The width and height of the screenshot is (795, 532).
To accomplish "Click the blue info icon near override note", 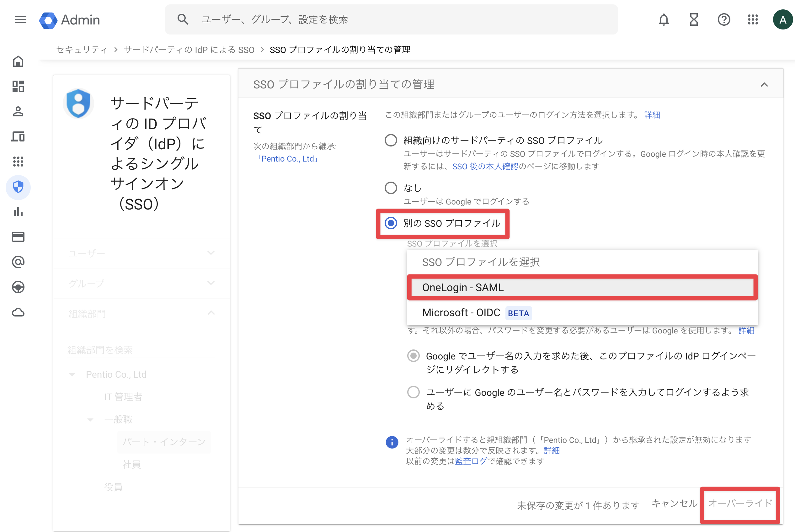I will pyautogui.click(x=392, y=442).
